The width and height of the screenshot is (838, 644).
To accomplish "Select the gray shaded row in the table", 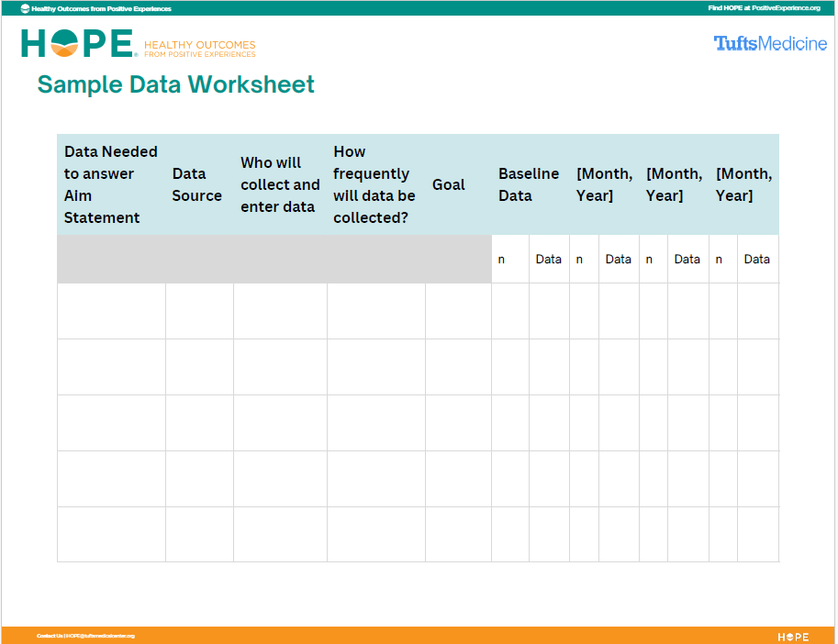I will [x=274, y=259].
